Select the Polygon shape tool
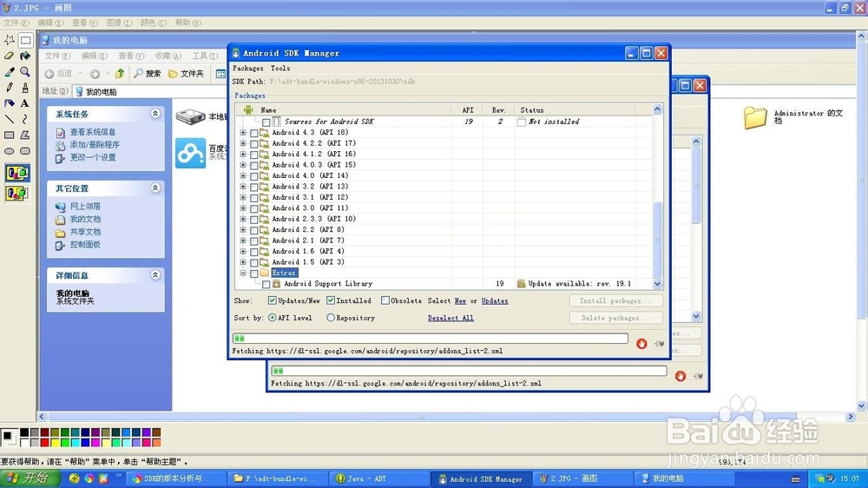This screenshot has width=868, height=488. [25, 135]
